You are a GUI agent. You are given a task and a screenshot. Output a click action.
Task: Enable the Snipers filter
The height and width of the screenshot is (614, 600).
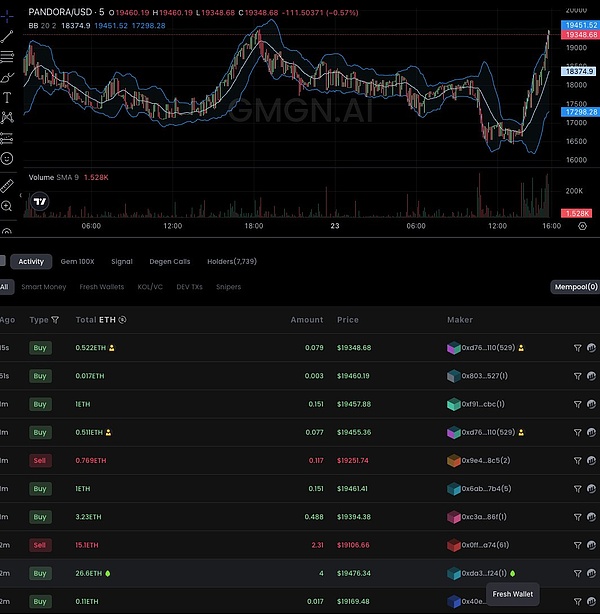(228, 287)
